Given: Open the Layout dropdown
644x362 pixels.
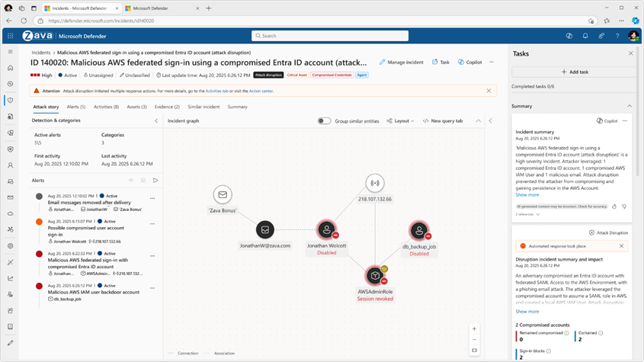Looking at the screenshot, I should (400, 120).
